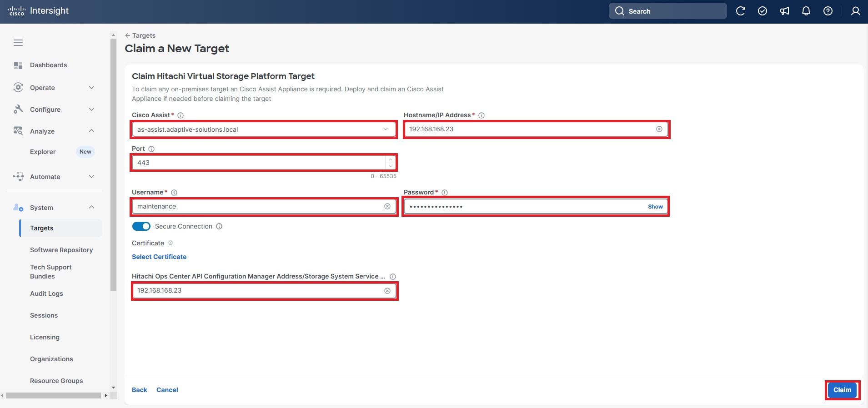The width and height of the screenshot is (868, 408).
Task: Click the Claim button
Action: point(842,390)
